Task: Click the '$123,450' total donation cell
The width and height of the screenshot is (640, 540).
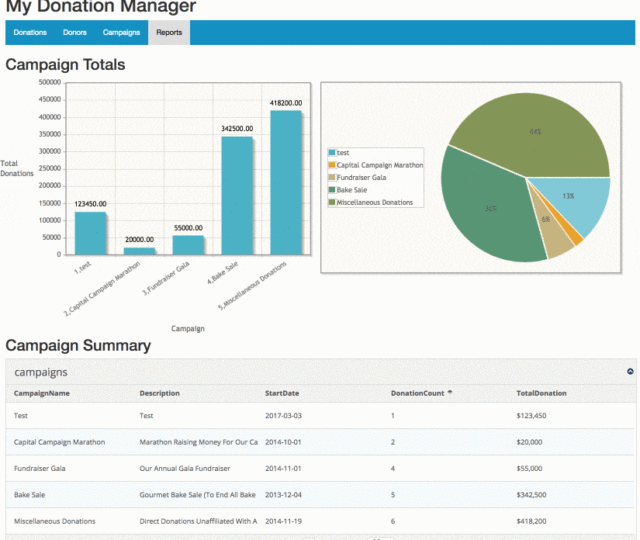Action: point(531,416)
